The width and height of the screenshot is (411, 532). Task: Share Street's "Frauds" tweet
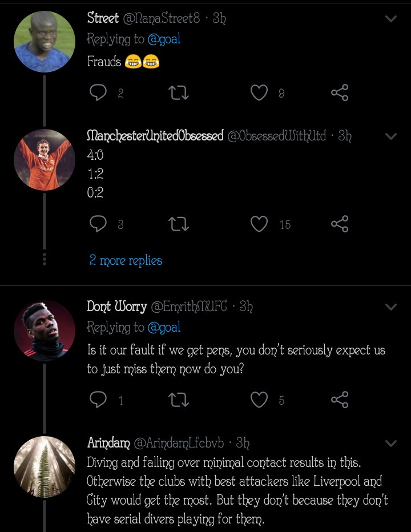click(x=340, y=92)
